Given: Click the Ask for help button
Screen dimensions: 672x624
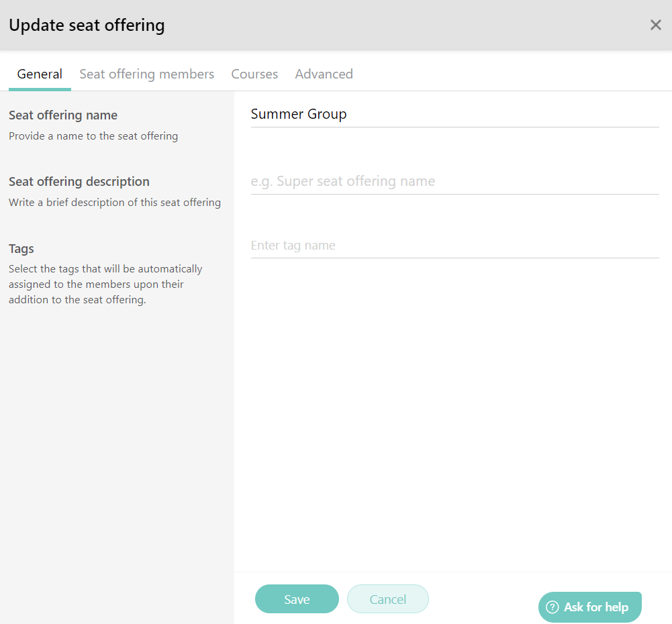Looking at the screenshot, I should click(589, 607).
